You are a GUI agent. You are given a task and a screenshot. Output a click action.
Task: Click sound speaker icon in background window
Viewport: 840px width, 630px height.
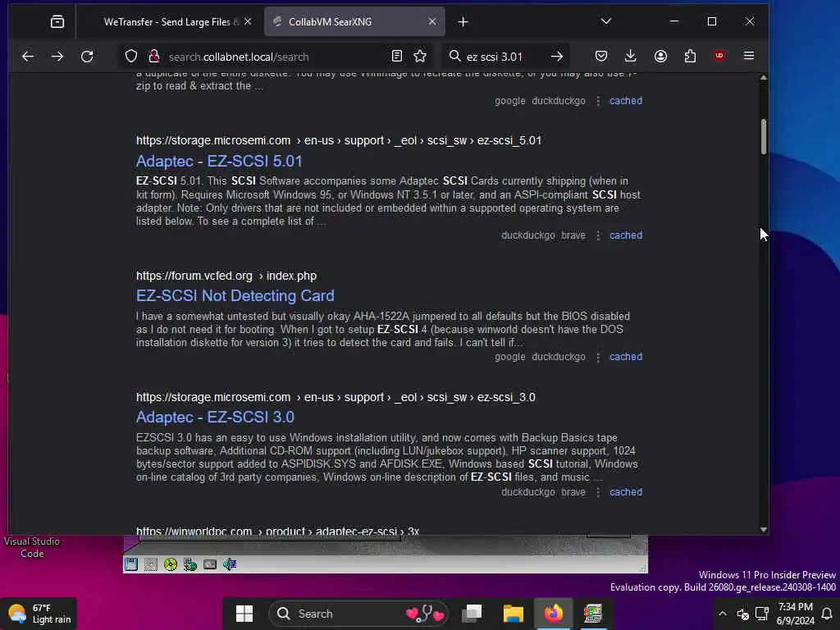coord(230,564)
